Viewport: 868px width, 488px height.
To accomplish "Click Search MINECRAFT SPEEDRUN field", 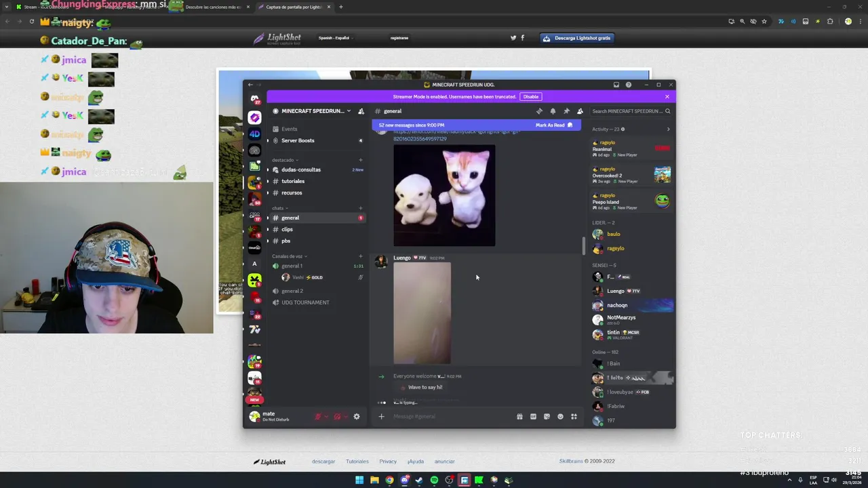I will (631, 111).
